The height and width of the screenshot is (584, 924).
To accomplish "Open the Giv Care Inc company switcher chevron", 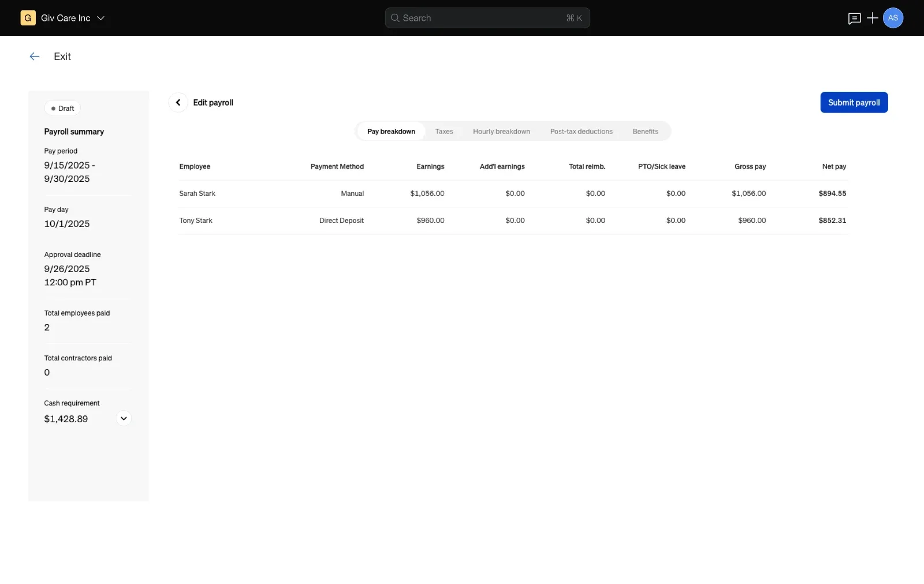I will click(x=100, y=18).
